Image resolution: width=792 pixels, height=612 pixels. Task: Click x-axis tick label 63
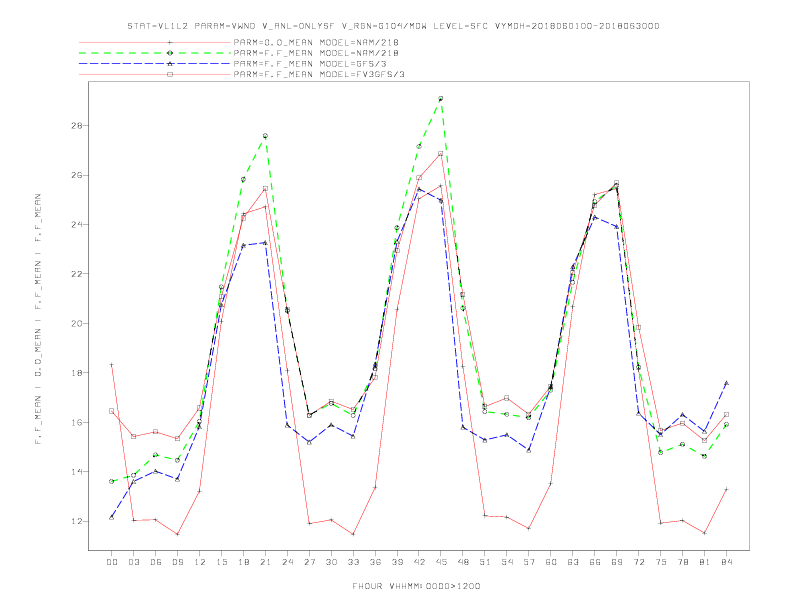(x=573, y=562)
